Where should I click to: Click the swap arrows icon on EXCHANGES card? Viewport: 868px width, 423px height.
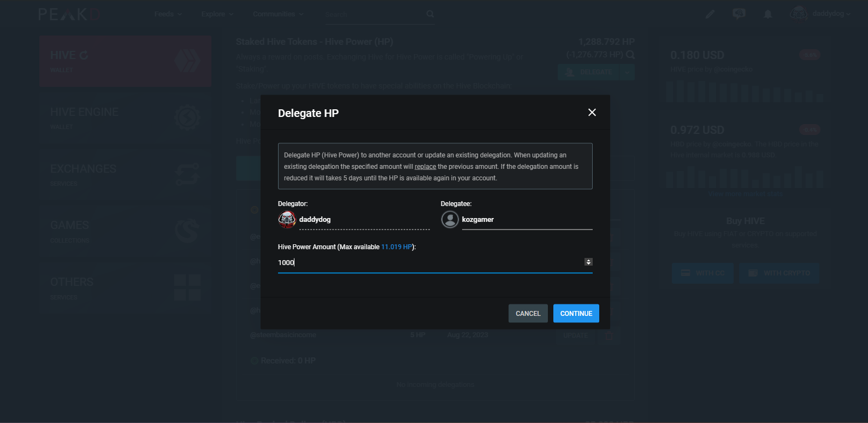(x=187, y=174)
